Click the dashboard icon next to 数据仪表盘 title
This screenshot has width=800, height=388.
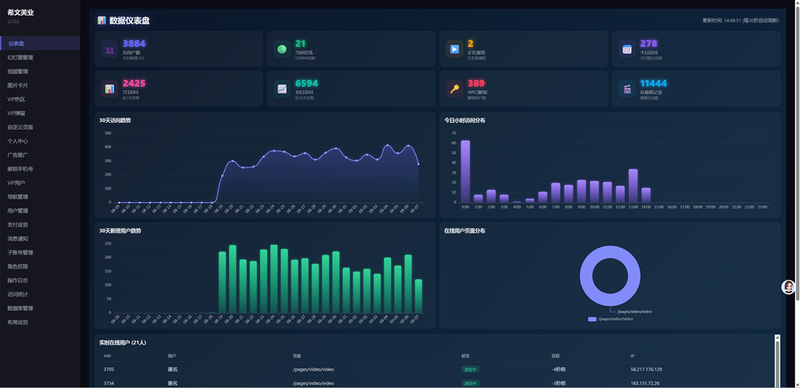pos(102,21)
